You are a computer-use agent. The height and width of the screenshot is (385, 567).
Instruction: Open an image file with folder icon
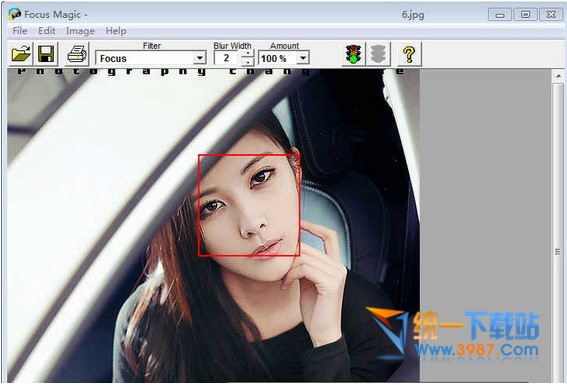(x=21, y=54)
